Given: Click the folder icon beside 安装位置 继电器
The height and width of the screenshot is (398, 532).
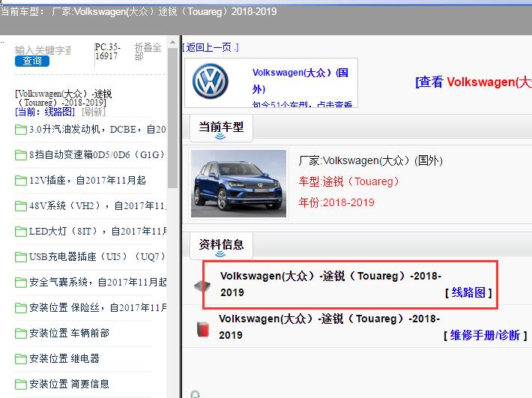Looking at the screenshot, I should click(21, 358).
